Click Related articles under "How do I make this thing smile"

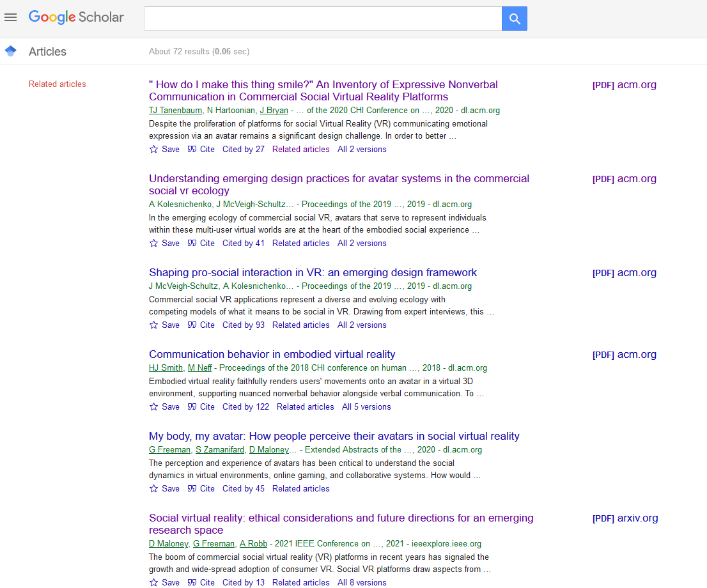(300, 150)
